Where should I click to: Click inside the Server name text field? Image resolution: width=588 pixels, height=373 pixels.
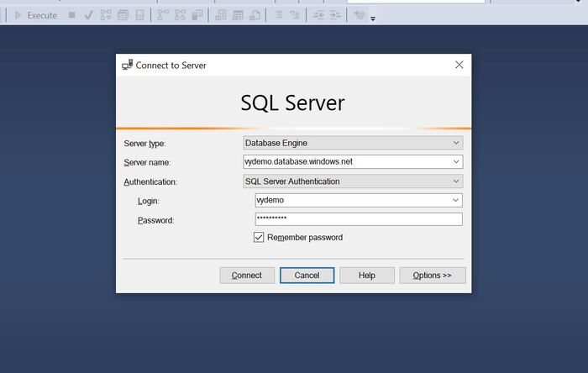[346, 161]
